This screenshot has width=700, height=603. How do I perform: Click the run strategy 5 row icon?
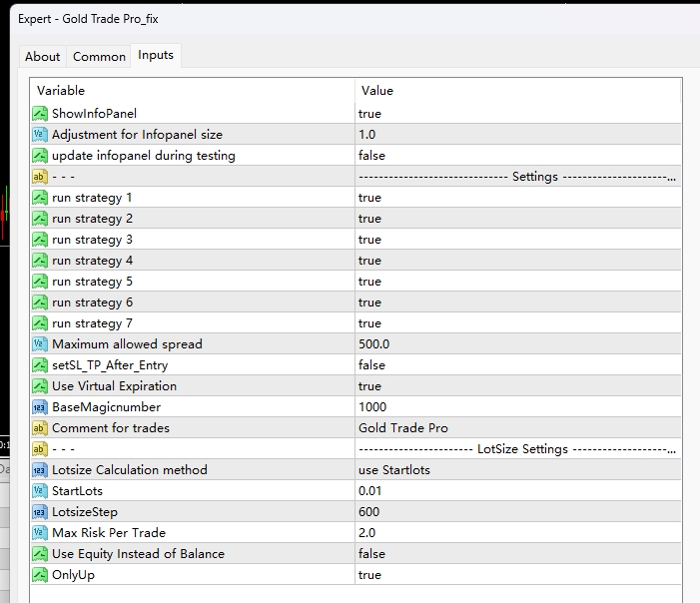(x=40, y=282)
